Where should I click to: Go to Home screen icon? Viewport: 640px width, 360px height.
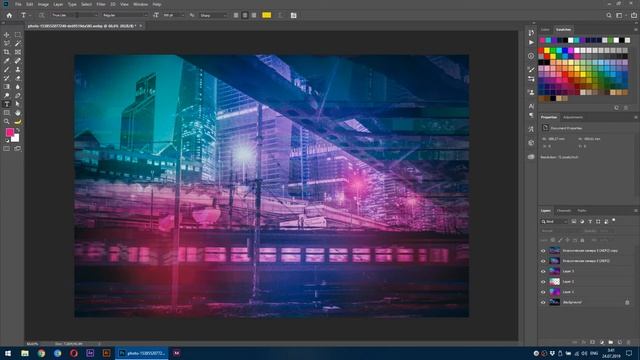9,15
